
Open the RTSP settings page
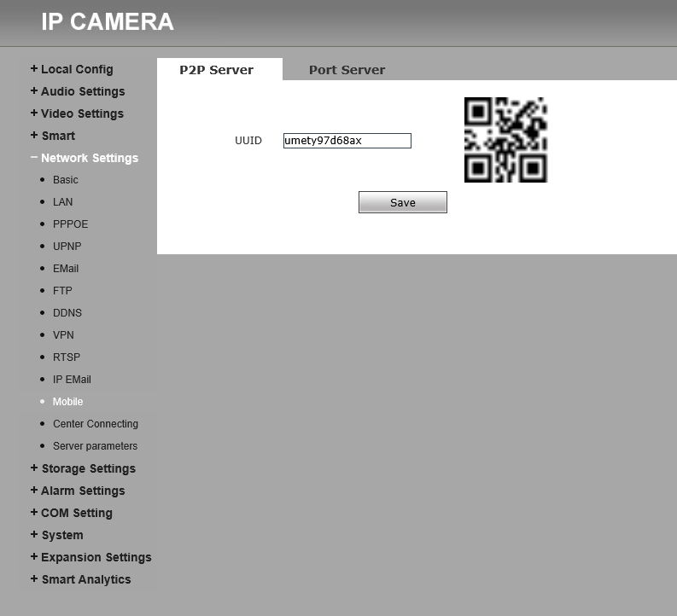click(67, 357)
